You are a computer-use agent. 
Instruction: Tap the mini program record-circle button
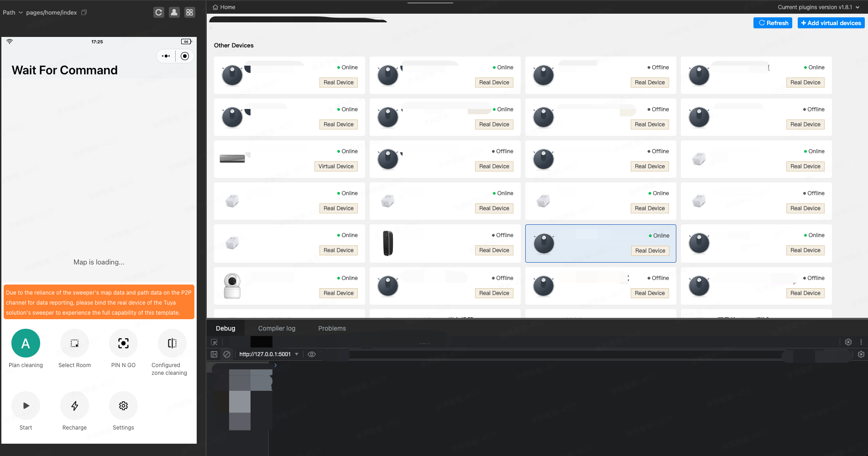pos(185,56)
